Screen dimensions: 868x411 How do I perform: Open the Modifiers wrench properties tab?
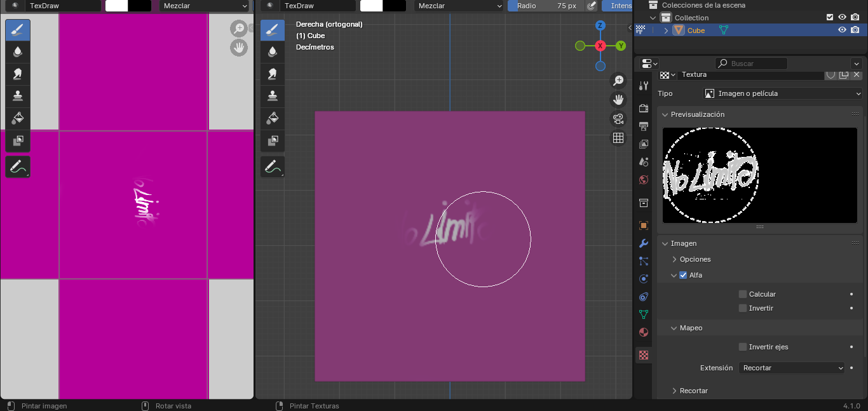(x=643, y=243)
